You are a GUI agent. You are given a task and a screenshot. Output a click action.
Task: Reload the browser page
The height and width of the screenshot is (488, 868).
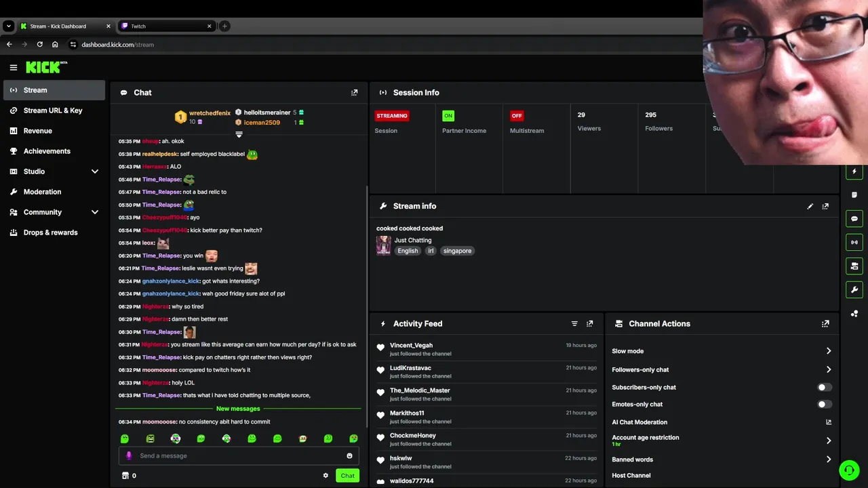[39, 44]
